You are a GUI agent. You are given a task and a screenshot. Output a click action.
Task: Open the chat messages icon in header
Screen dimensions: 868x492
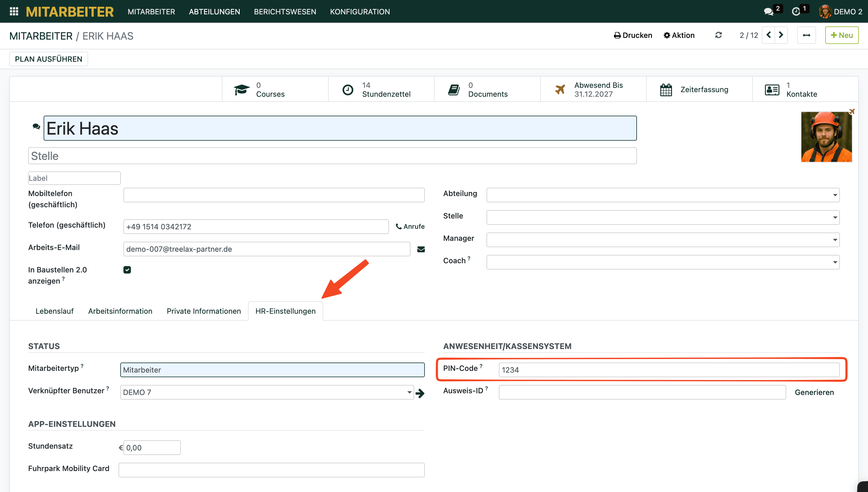(769, 11)
